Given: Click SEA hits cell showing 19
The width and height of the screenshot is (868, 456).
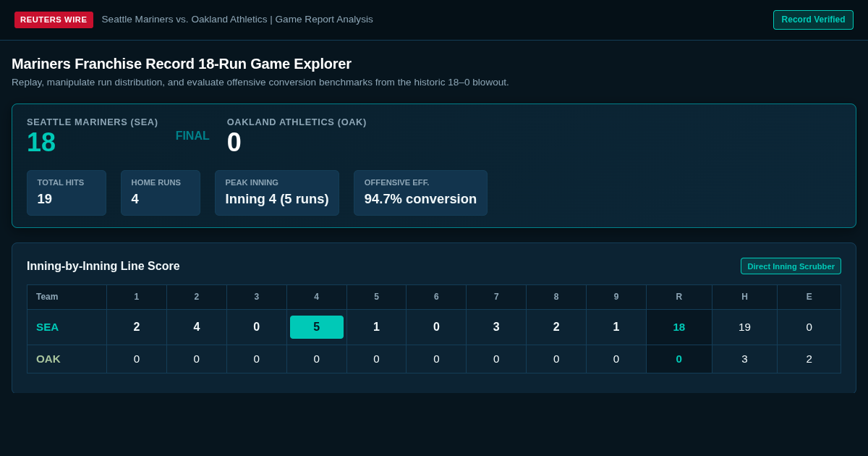Looking at the screenshot, I should (744, 327).
